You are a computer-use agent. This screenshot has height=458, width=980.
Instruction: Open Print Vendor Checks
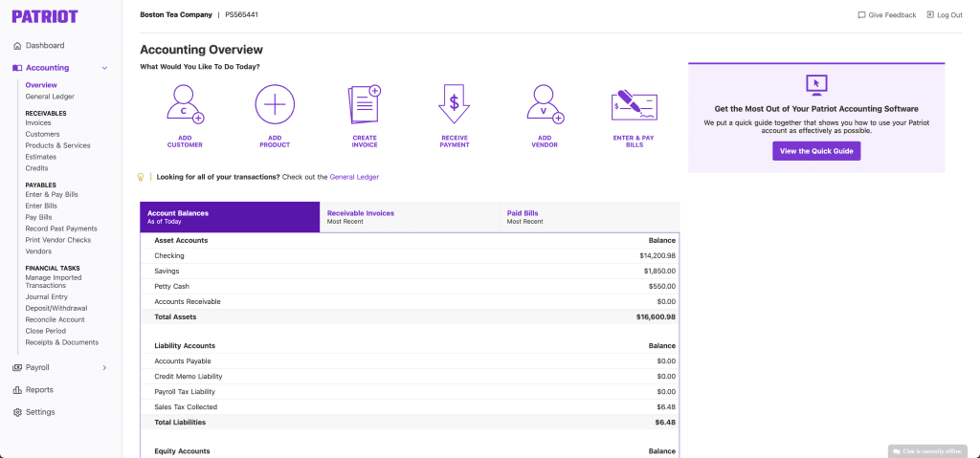[x=58, y=240]
